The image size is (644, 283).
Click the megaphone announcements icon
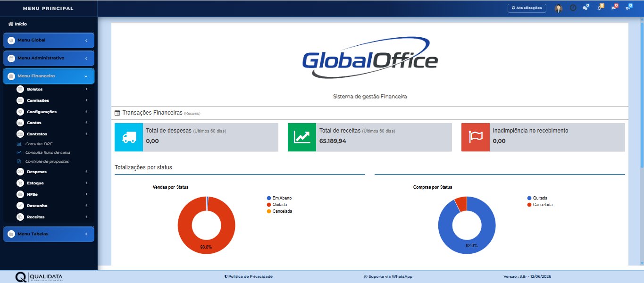(x=628, y=8)
